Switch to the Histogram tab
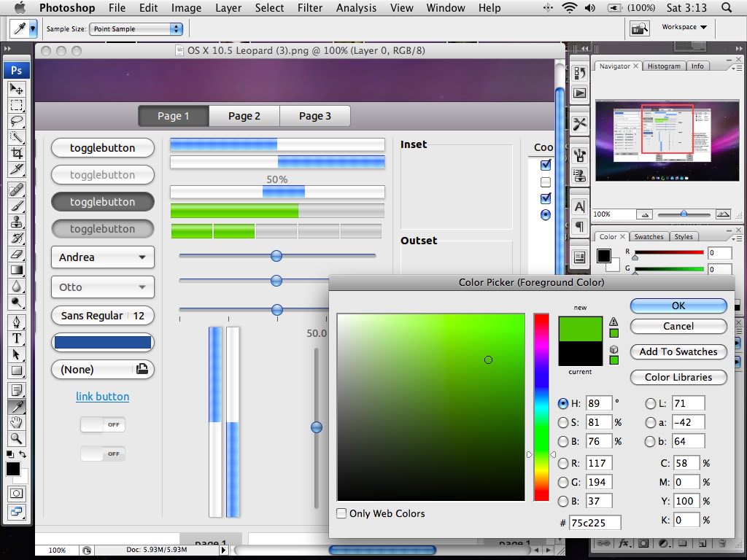This screenshot has width=747, height=560. [664, 66]
